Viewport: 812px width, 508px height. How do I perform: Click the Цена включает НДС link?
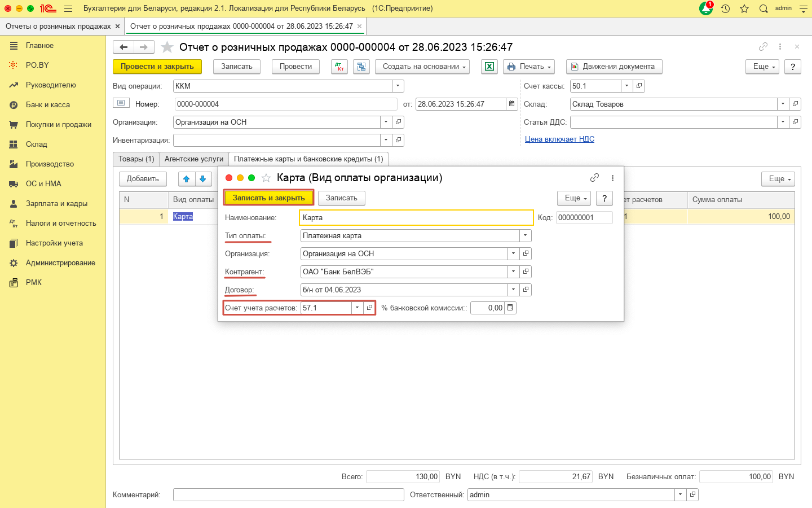point(559,139)
